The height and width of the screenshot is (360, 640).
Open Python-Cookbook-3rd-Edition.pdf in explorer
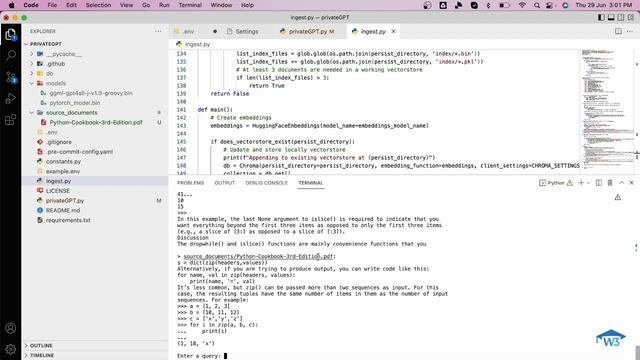[96, 122]
